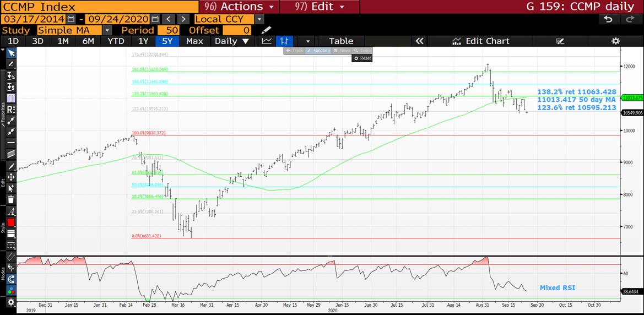Click the undo arrow button
Viewport: 644px width, 315px height.
coord(608,19)
